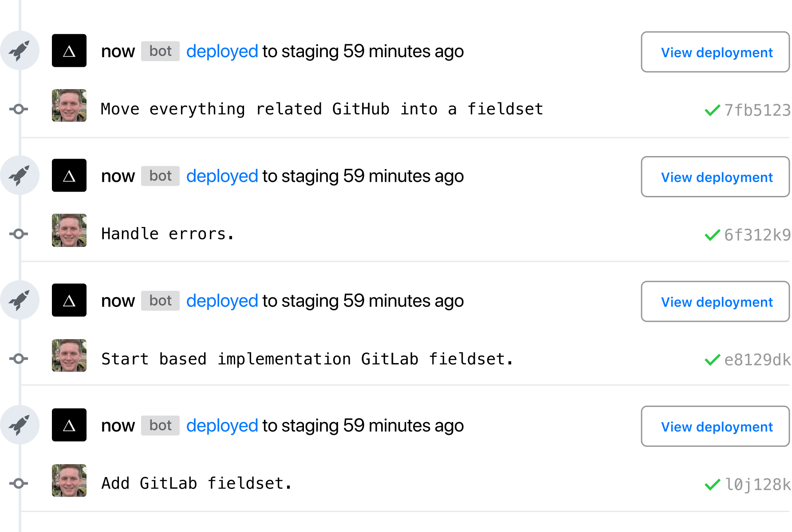Click author avatar next to Start based implementation commit
The width and height of the screenshot is (792, 532).
(69, 356)
